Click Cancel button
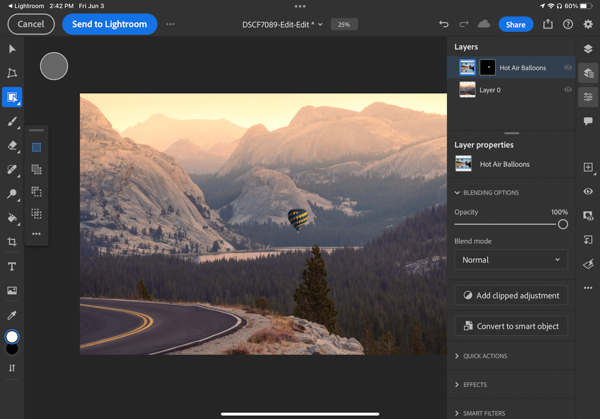 (31, 24)
